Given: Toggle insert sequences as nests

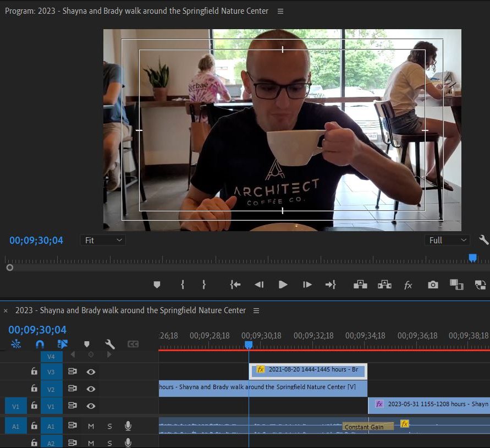Looking at the screenshot, I should (x=16, y=344).
